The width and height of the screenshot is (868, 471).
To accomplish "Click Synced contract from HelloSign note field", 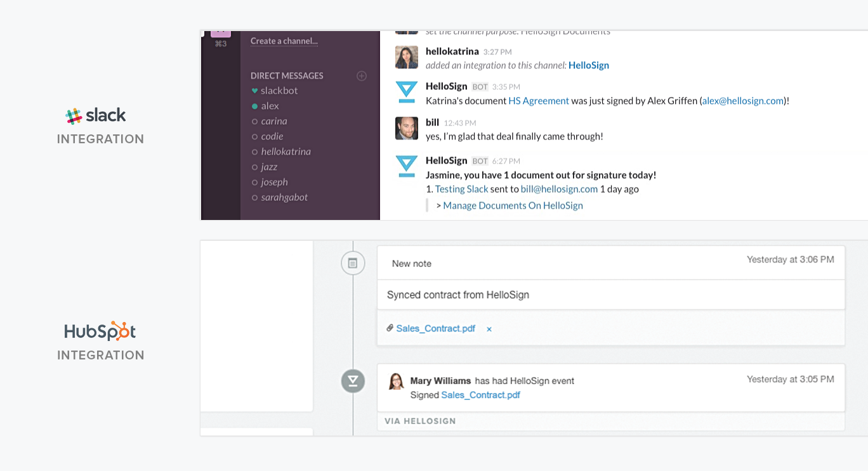I will [611, 295].
